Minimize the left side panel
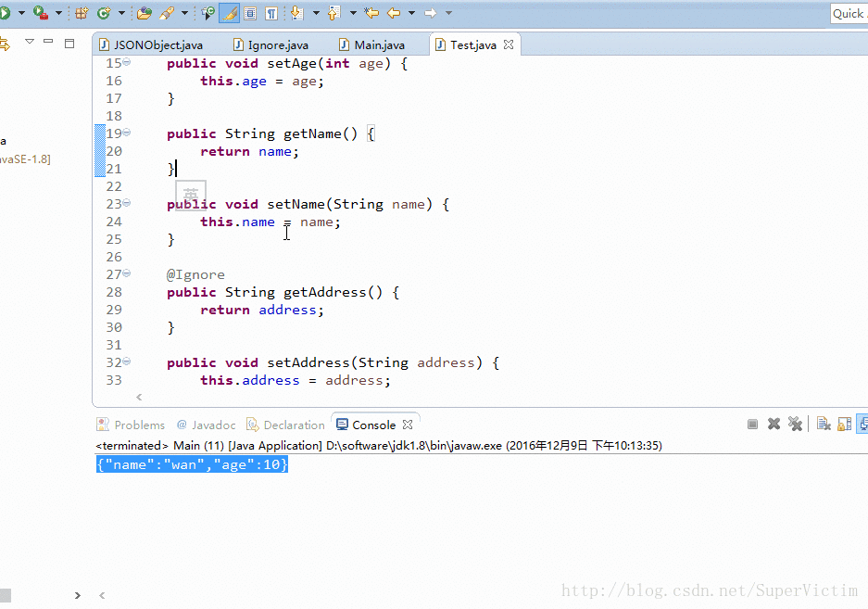The height and width of the screenshot is (609, 868). click(x=48, y=42)
